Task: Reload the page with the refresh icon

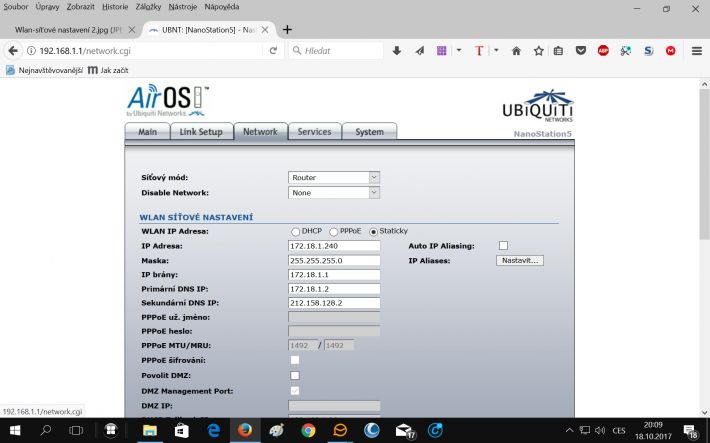Action: 273,51
